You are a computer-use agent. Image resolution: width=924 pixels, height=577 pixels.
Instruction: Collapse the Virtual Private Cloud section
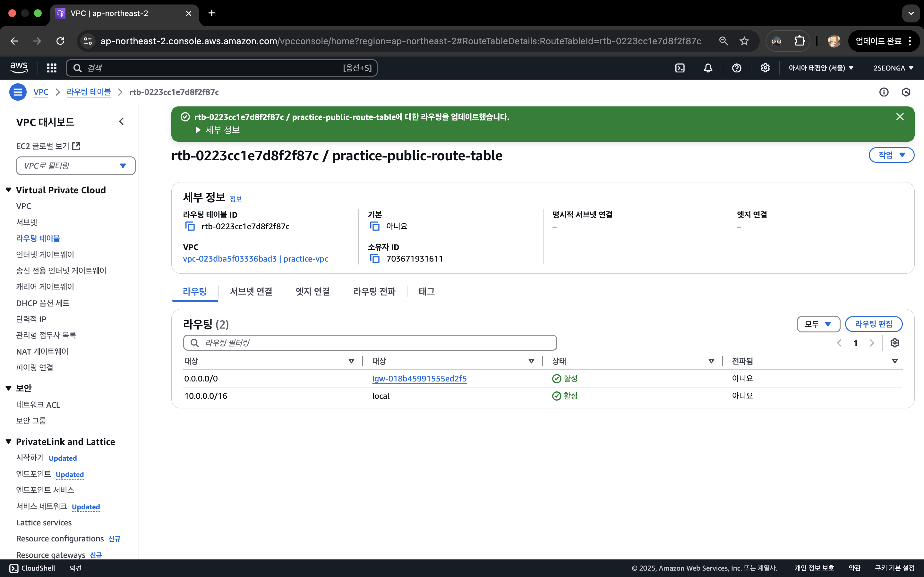[x=8, y=190]
